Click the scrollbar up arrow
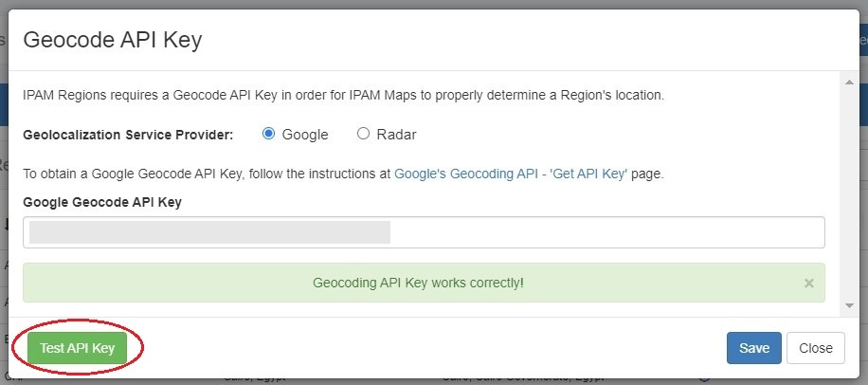Image resolution: width=868 pixels, height=385 pixels. (850, 82)
